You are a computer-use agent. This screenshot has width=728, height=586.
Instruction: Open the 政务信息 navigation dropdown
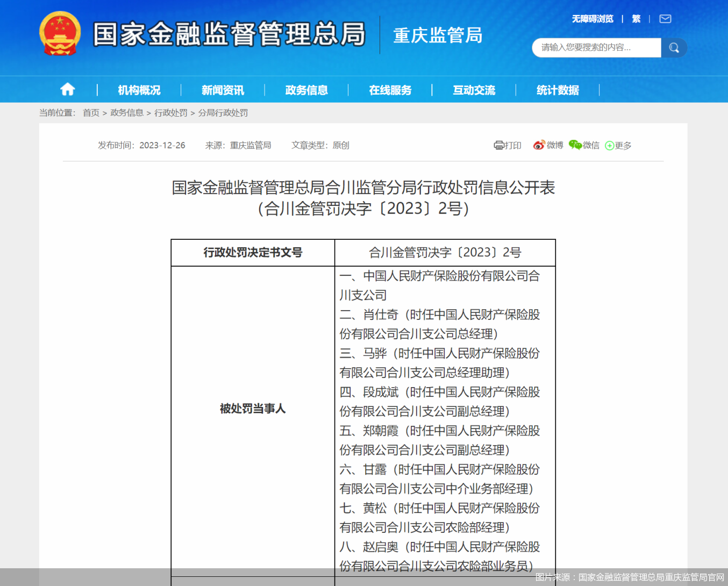pyautogui.click(x=306, y=90)
